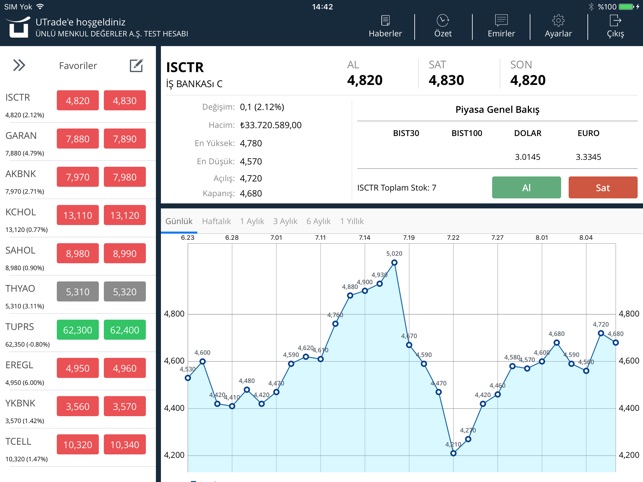Image resolution: width=643 pixels, height=482 pixels.
Task: Click the 4,210 low chart point
Action: pos(453,453)
